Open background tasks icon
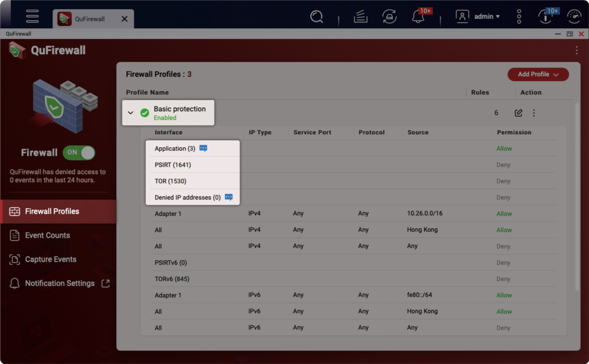The width and height of the screenshot is (589, 364). pyautogui.click(x=361, y=17)
